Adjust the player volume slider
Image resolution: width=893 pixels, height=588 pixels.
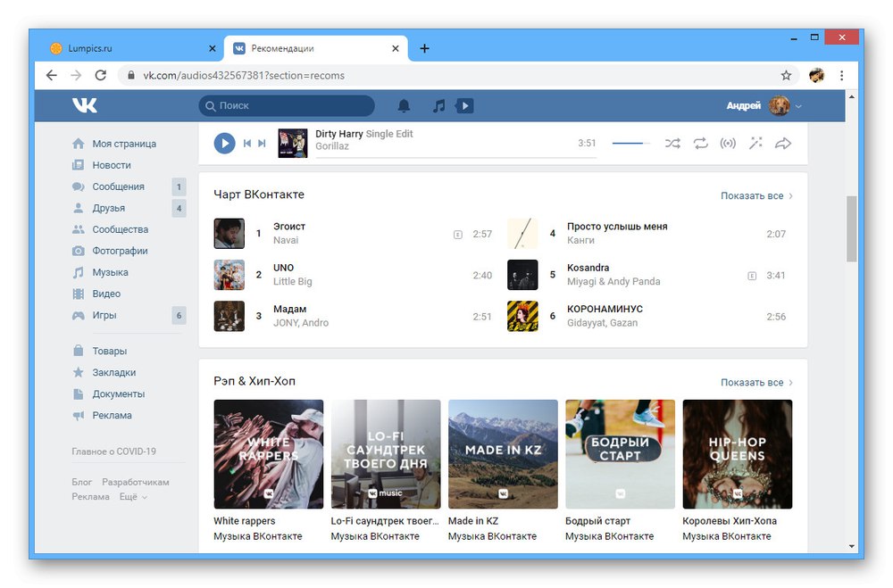tap(631, 144)
